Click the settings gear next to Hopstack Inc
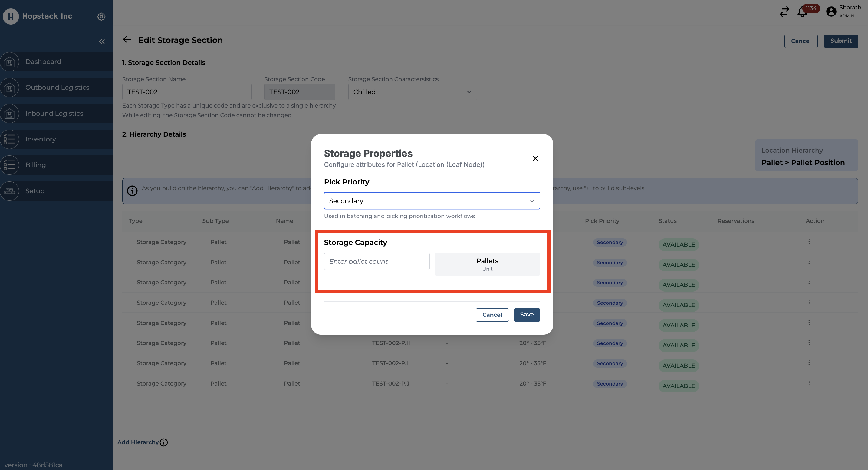Viewport: 868px width, 470px height. click(101, 17)
